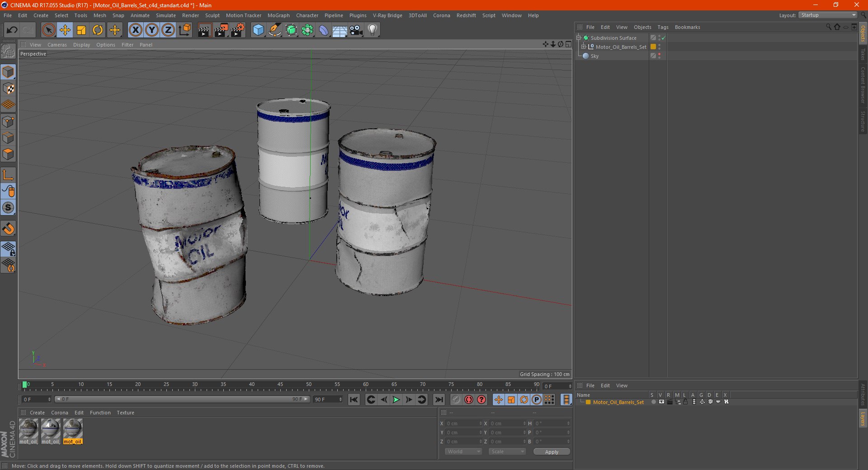
Task: Open the MoGraph menu
Action: pyautogui.click(x=278, y=15)
